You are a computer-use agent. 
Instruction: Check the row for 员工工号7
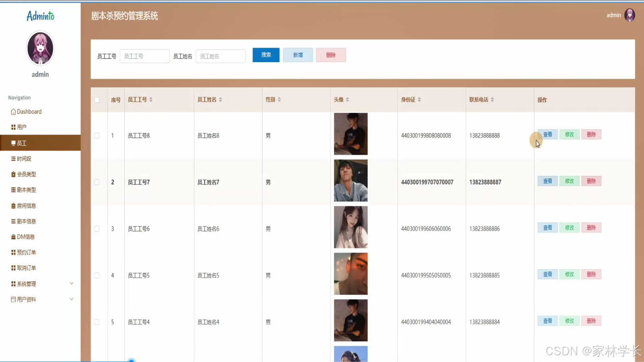coord(97,182)
